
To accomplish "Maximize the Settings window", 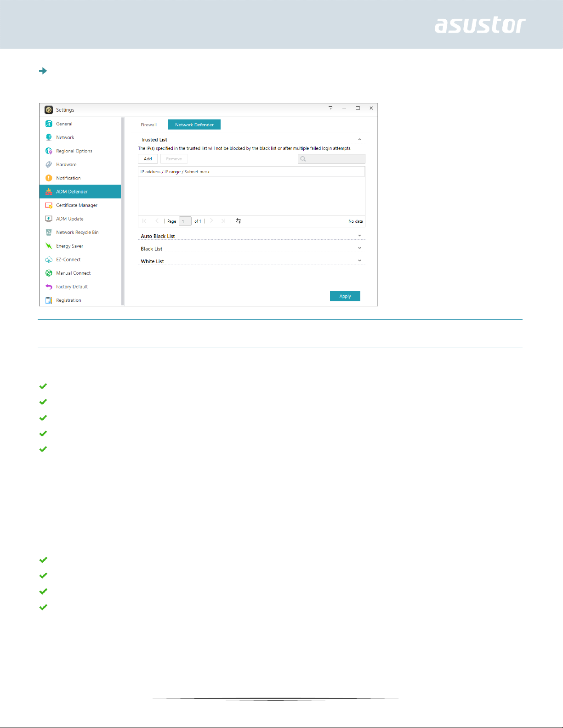I will (358, 108).
